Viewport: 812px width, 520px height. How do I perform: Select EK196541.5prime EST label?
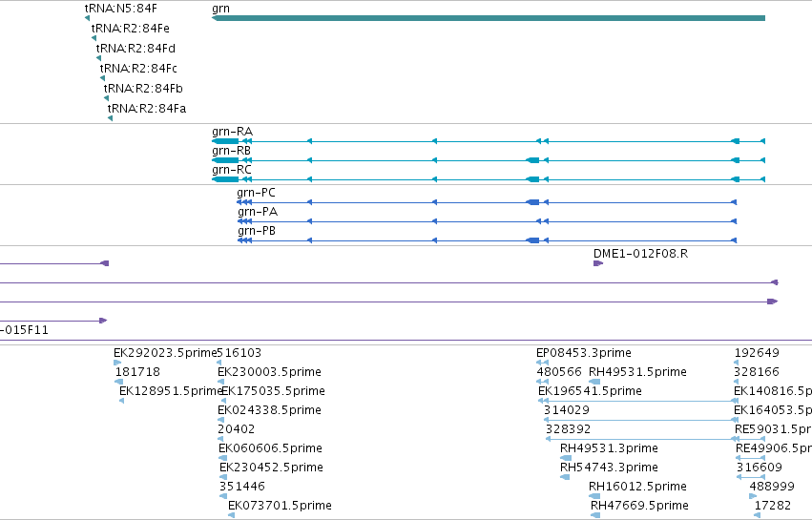[590, 391]
